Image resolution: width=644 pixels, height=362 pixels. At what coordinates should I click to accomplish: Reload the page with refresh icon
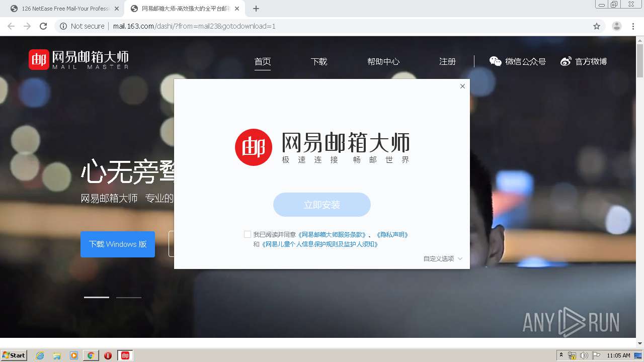coord(43,26)
